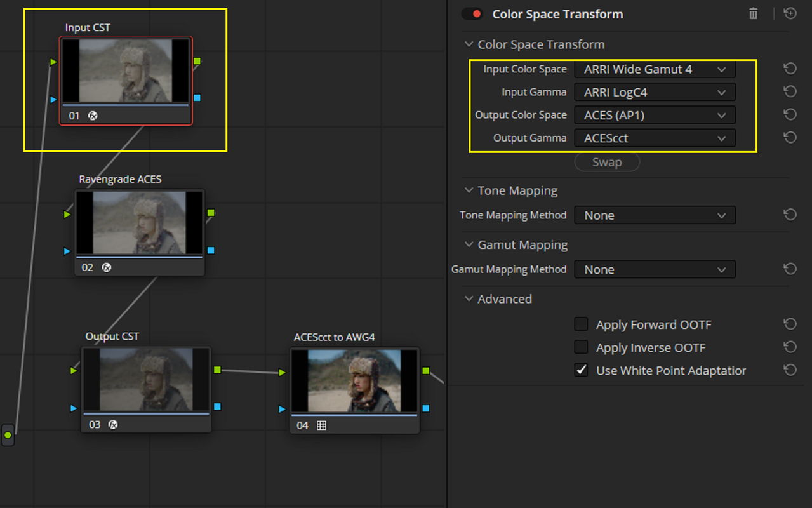This screenshot has height=508, width=812.
Task: Disable the Color Space Transform effect toggle
Action: pos(472,14)
